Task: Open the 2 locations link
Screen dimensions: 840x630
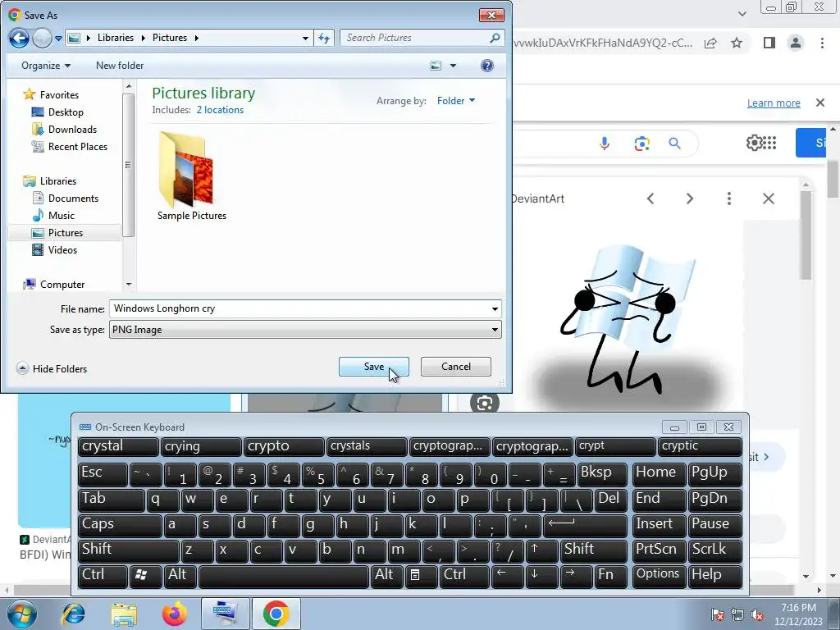Action: [x=220, y=110]
